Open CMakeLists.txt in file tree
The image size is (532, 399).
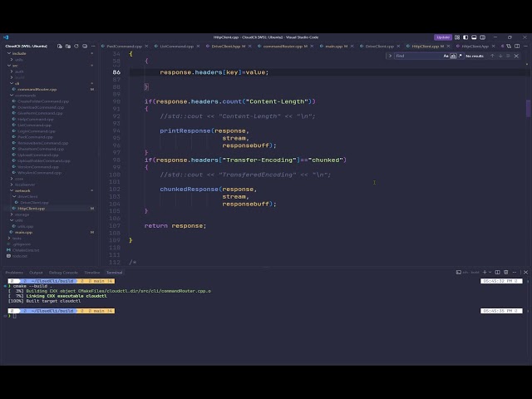coord(26,250)
